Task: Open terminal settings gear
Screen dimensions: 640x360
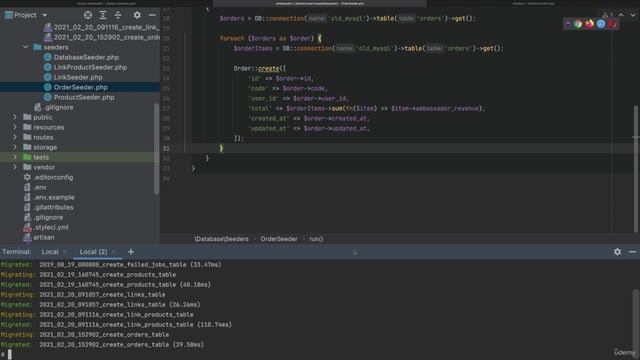Action: [618, 252]
